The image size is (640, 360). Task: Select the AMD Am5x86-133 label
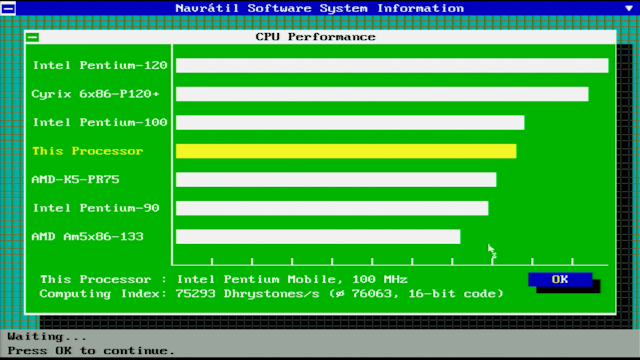[x=87, y=237]
